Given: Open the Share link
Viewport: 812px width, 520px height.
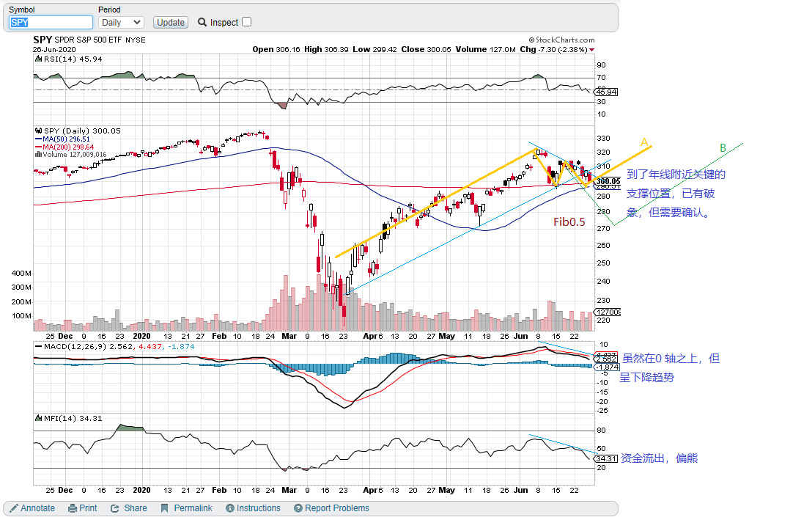Looking at the screenshot, I should point(128,508).
